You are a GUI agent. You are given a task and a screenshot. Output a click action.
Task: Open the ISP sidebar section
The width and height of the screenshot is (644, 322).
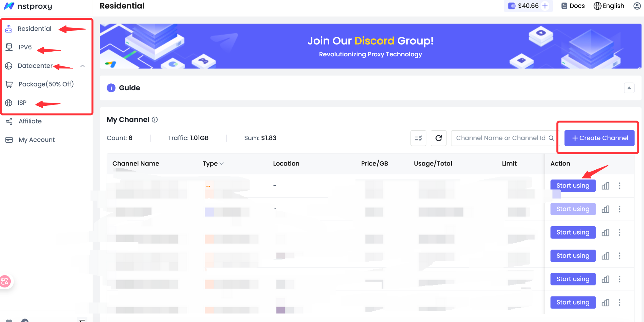click(x=22, y=103)
